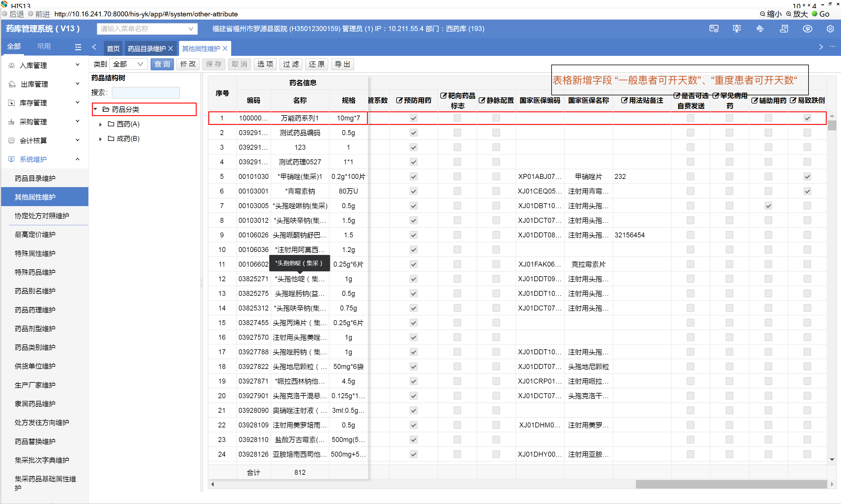The height and width of the screenshot is (504, 841).
Task: Open 特殊属性维护 in the sidebar
Action: [x=35, y=253]
